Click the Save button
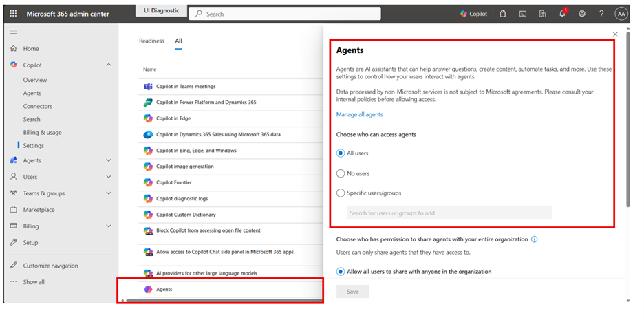Image resolution: width=644 pixels, height=322 pixels. tap(353, 292)
